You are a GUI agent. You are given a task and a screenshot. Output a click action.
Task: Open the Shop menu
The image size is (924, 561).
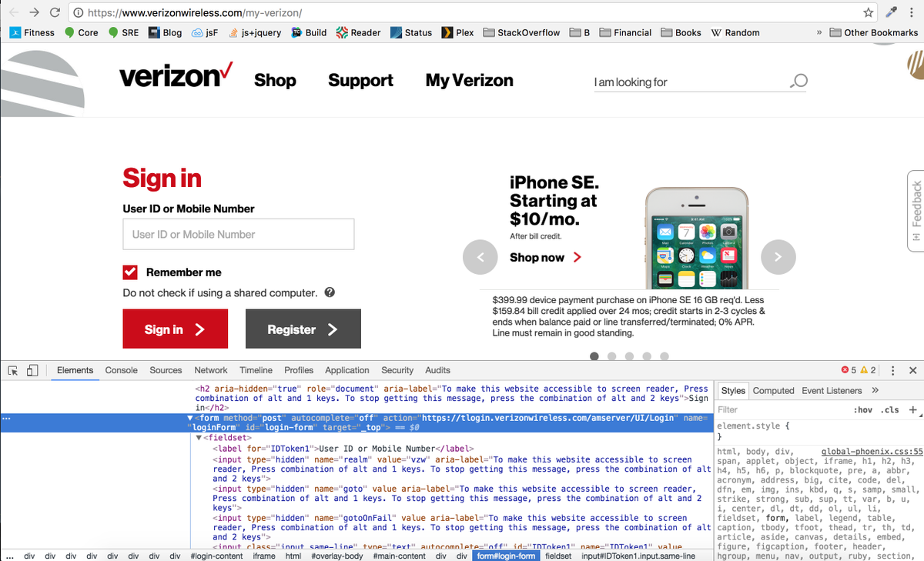[275, 80]
